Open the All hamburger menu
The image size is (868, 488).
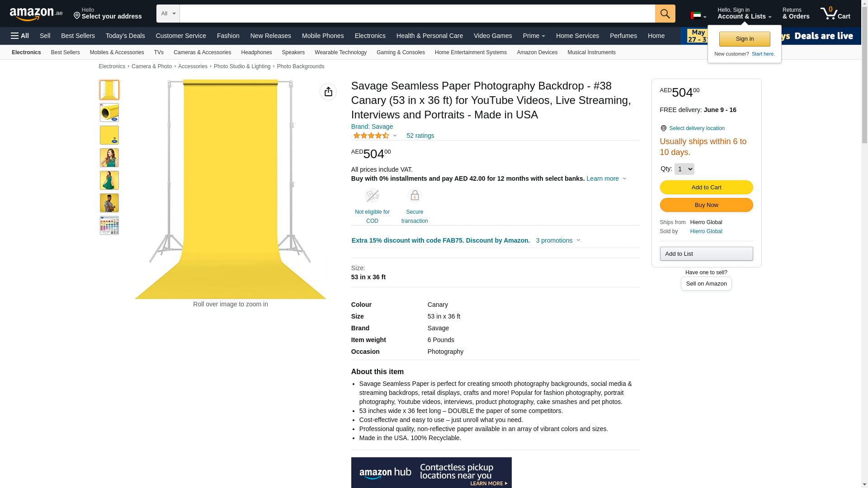click(20, 36)
